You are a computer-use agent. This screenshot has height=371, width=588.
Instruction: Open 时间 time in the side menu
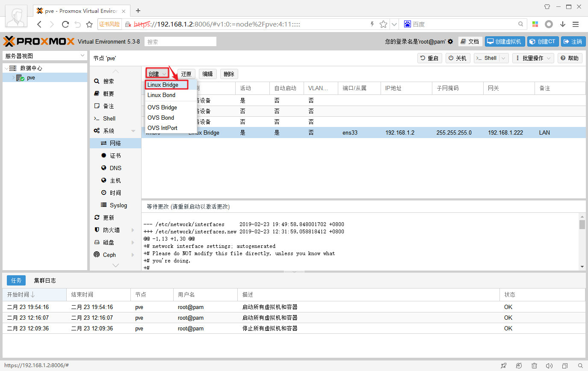(x=115, y=193)
